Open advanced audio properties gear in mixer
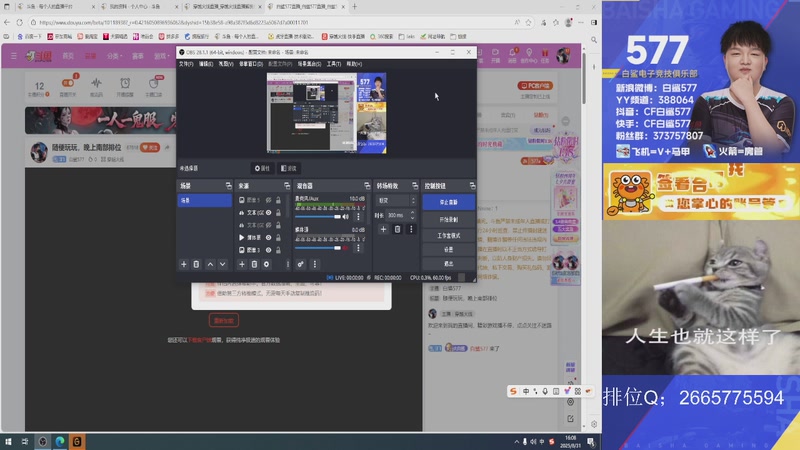Image resolution: width=800 pixels, height=450 pixels. pyautogui.click(x=301, y=264)
